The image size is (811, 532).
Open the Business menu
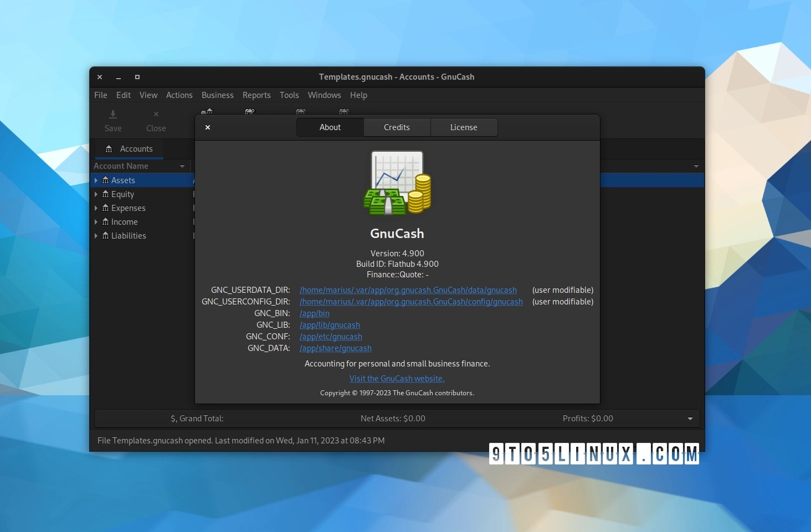point(218,95)
